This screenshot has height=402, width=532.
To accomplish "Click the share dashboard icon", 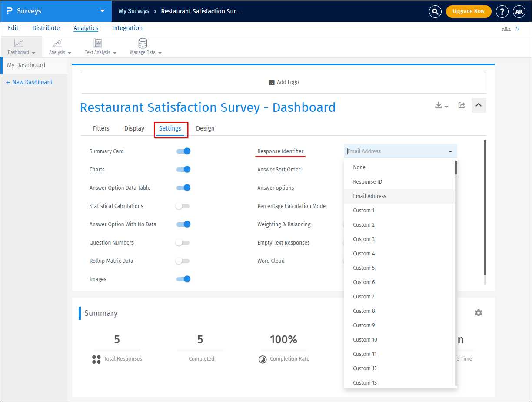I will (462, 105).
